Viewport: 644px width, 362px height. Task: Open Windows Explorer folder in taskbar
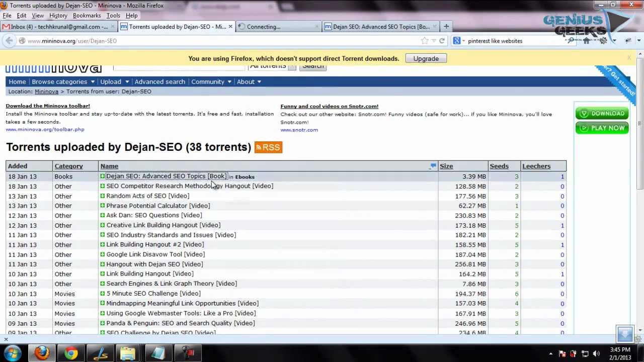(x=128, y=353)
